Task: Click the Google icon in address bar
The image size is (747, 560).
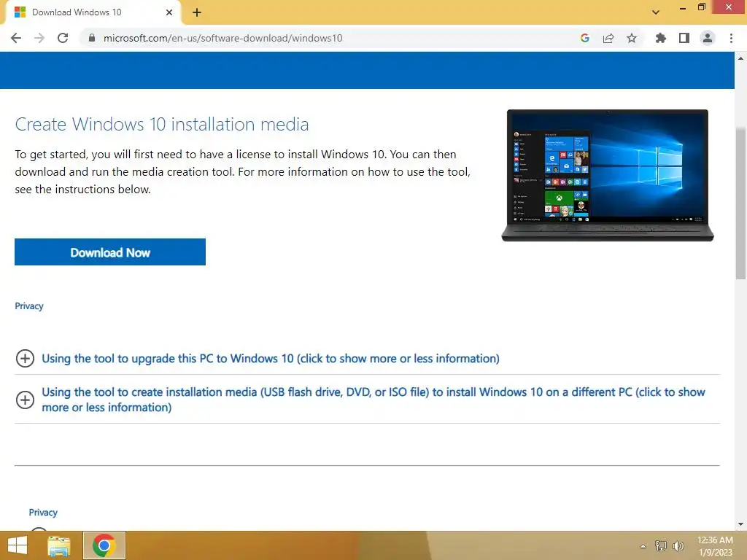Action: click(585, 38)
